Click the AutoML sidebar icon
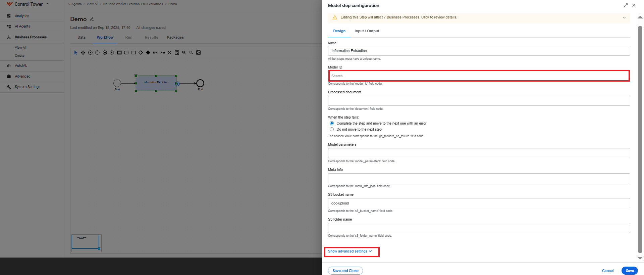The image size is (644, 275). coord(9,65)
